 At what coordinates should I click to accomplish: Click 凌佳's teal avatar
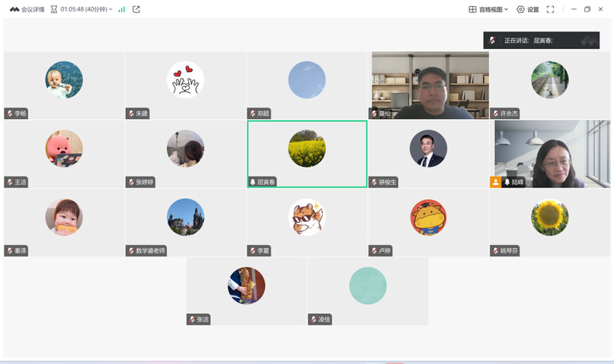tap(367, 286)
